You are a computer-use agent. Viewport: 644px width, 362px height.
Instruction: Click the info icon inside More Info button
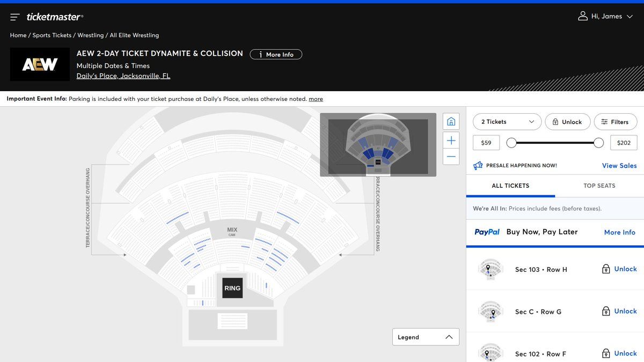click(260, 54)
